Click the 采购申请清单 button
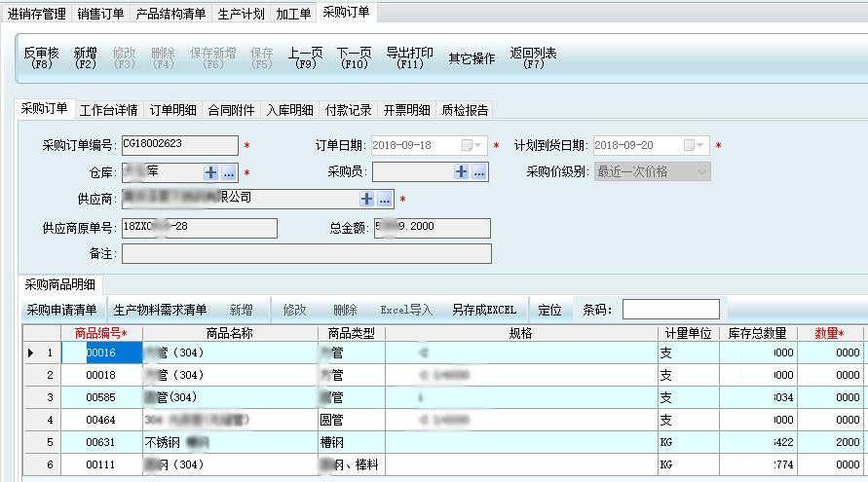Image resolution: width=868 pixels, height=482 pixels. pyautogui.click(x=61, y=310)
